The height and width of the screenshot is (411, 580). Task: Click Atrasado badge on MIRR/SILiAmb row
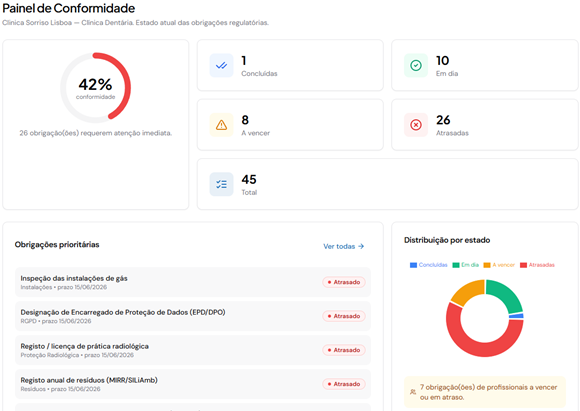[344, 384]
